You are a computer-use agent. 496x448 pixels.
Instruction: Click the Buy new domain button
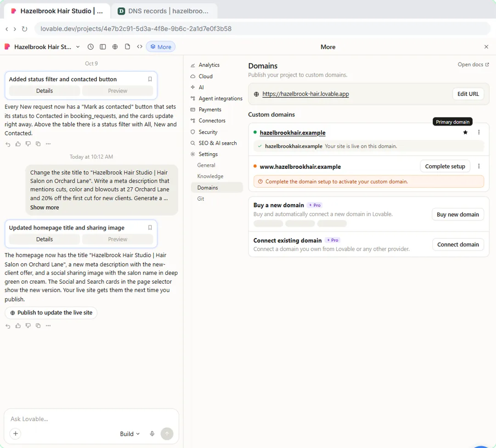click(x=458, y=215)
